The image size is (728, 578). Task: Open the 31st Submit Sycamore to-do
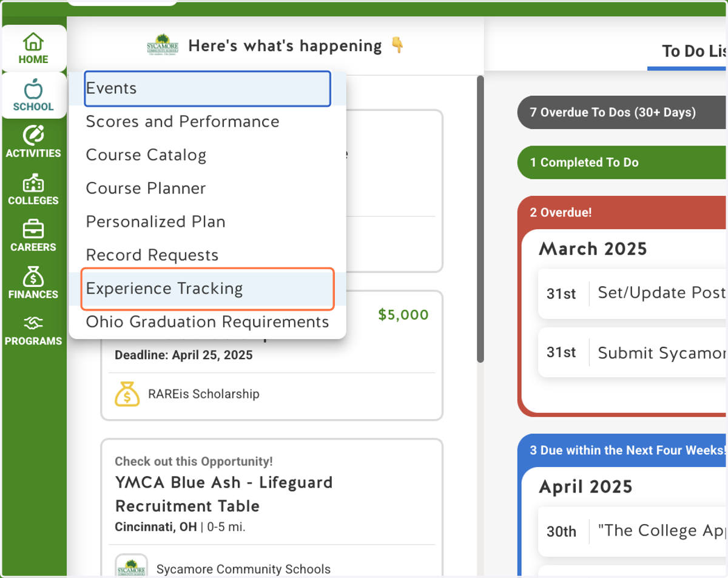pyautogui.click(x=633, y=353)
